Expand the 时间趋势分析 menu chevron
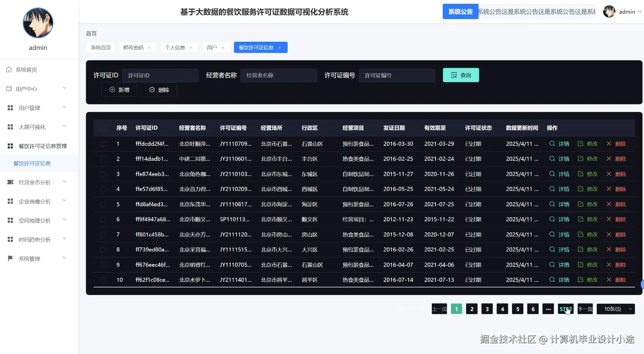This screenshot has height=354, width=644. [64, 239]
